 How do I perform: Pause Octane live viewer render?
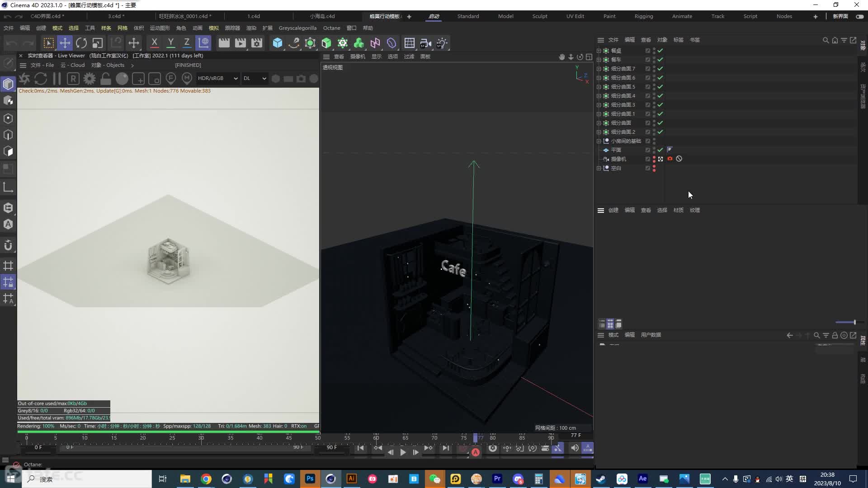pyautogui.click(x=57, y=79)
